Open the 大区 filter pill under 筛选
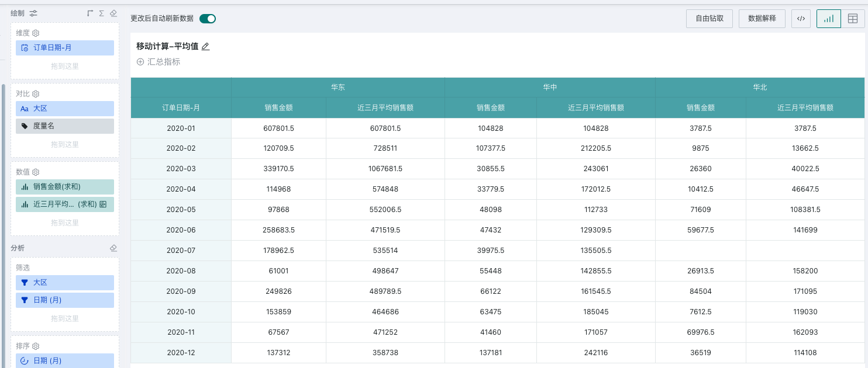868x368 pixels. (65, 283)
